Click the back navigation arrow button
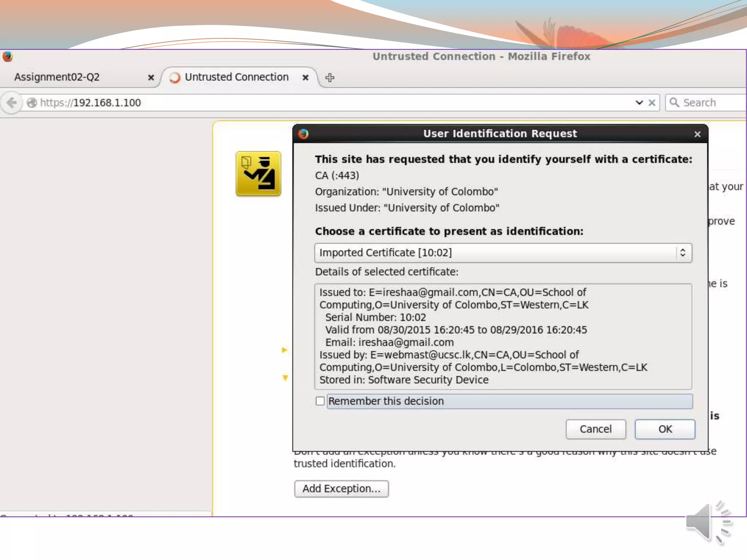 [x=12, y=103]
